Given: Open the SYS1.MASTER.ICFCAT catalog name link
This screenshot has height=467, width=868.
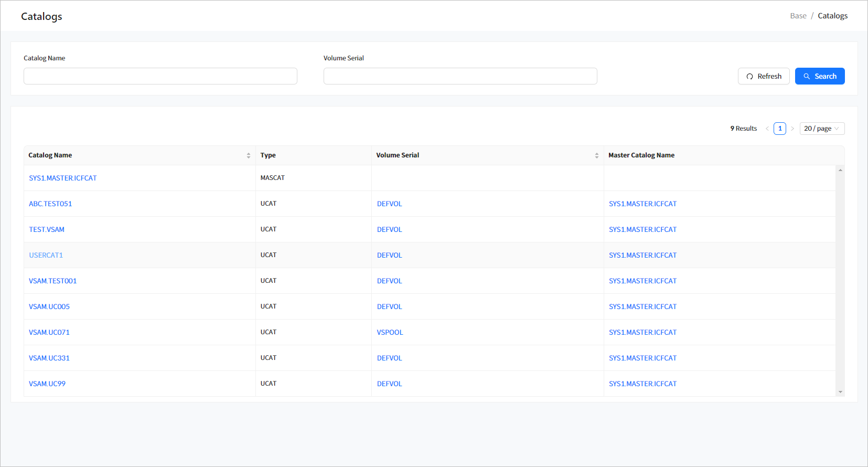Looking at the screenshot, I should (x=63, y=178).
